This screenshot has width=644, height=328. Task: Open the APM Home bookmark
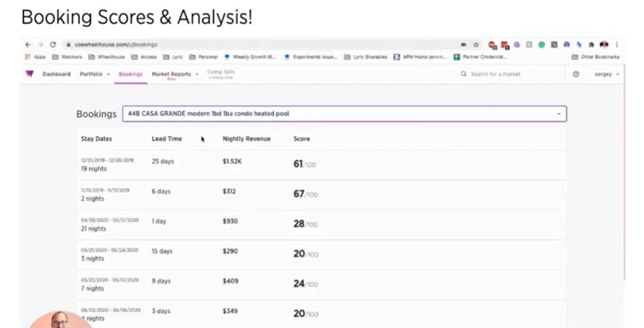point(420,57)
